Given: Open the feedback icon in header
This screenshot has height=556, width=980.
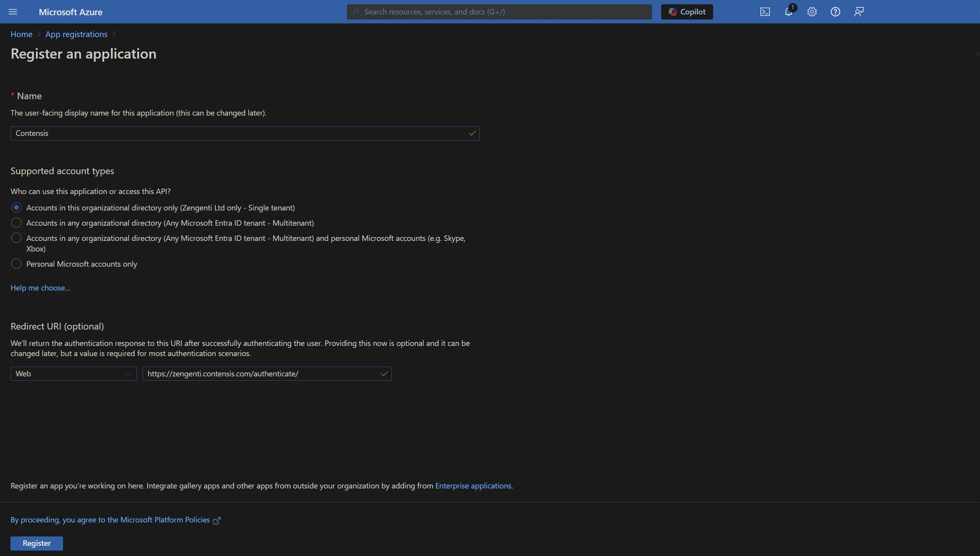Looking at the screenshot, I should [858, 12].
